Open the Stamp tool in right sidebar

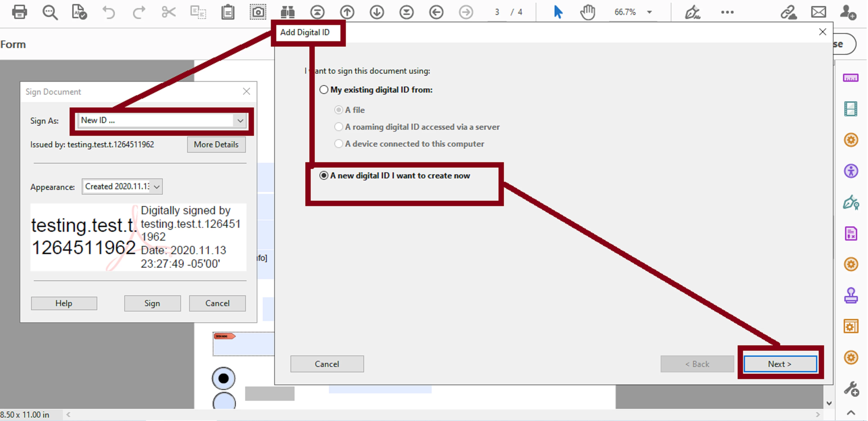(850, 295)
